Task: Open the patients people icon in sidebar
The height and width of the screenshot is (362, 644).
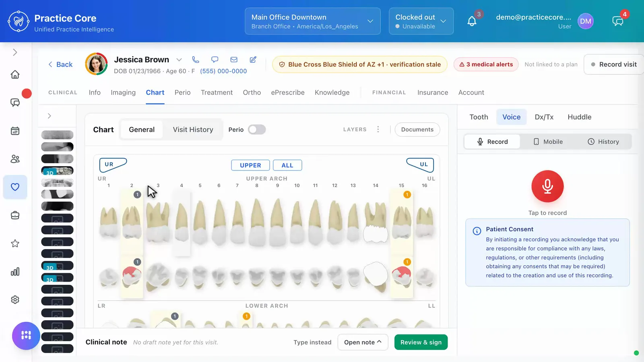Action: (15, 159)
